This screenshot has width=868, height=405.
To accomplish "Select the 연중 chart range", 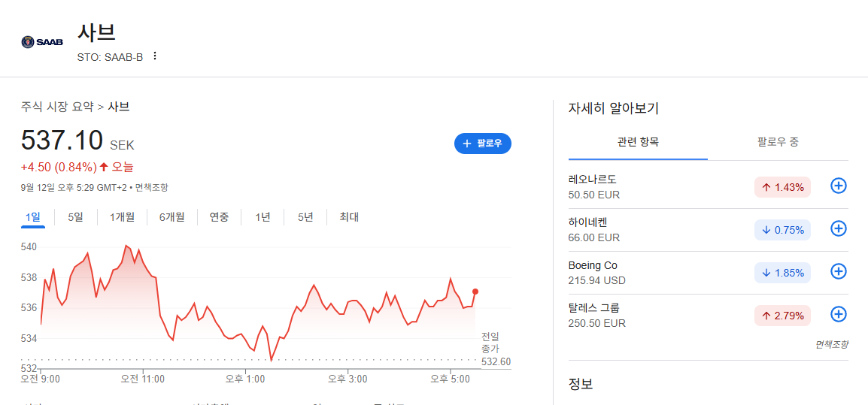I will [219, 217].
